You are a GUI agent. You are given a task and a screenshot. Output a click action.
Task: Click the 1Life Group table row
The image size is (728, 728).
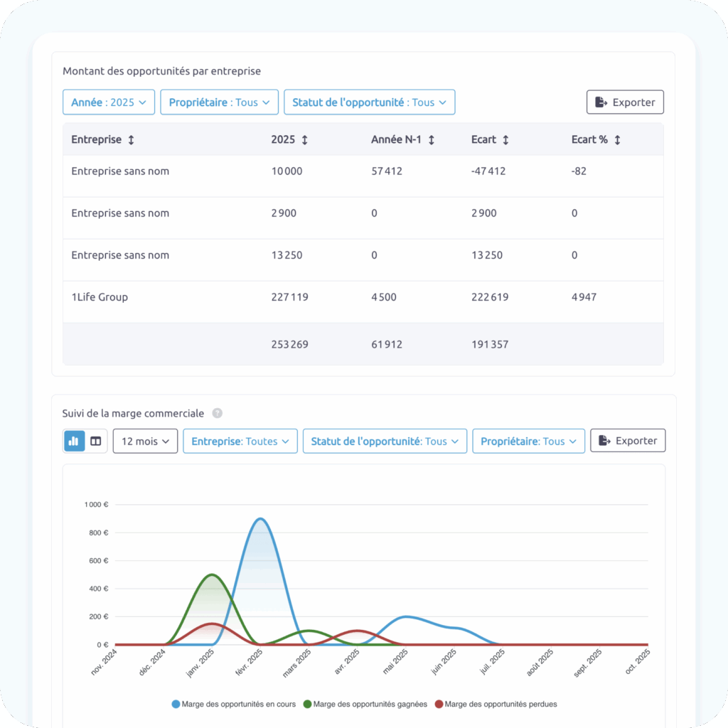100,297
